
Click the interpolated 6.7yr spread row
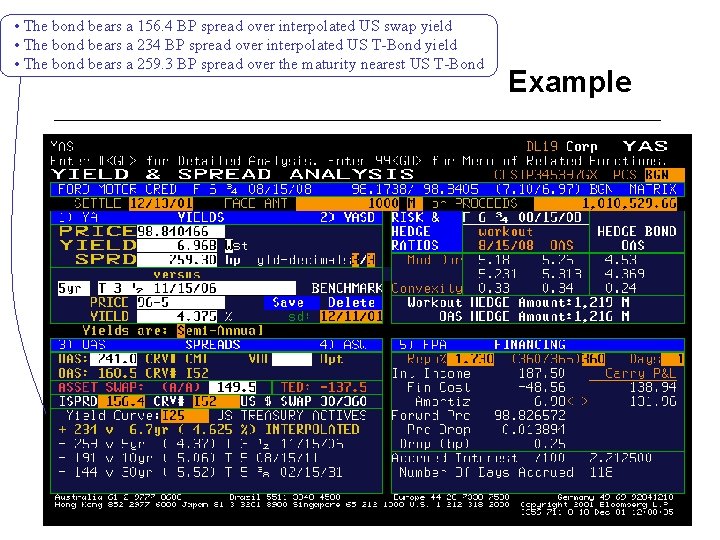209,430
